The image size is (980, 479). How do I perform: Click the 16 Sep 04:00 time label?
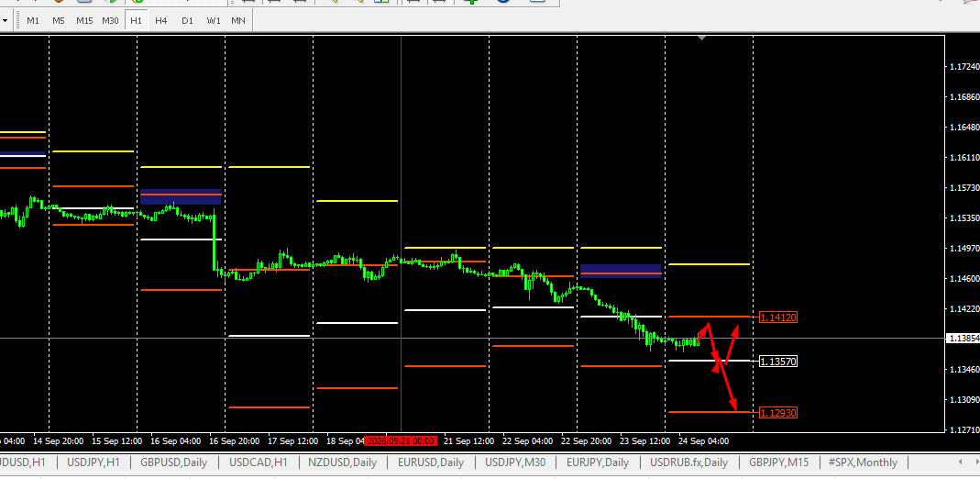176,440
